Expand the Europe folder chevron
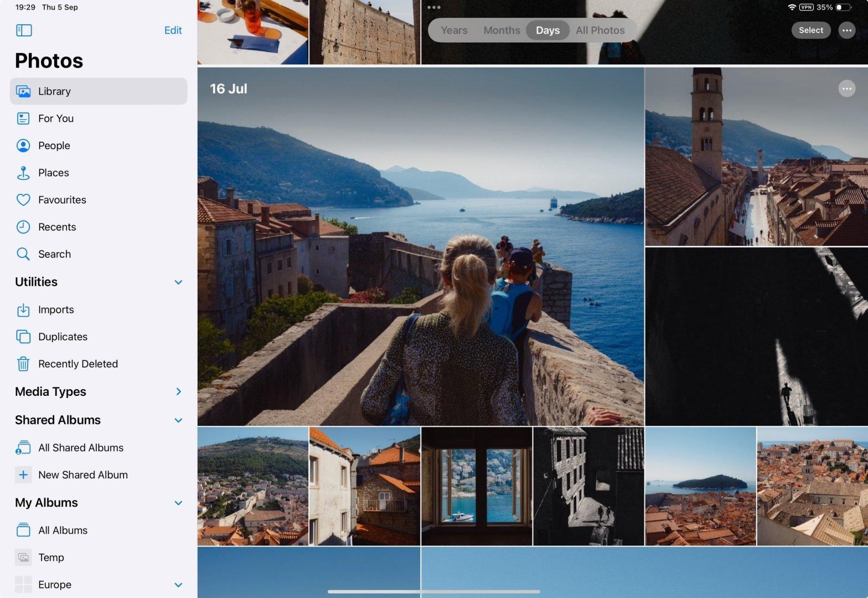The width and height of the screenshot is (868, 598). tap(178, 585)
